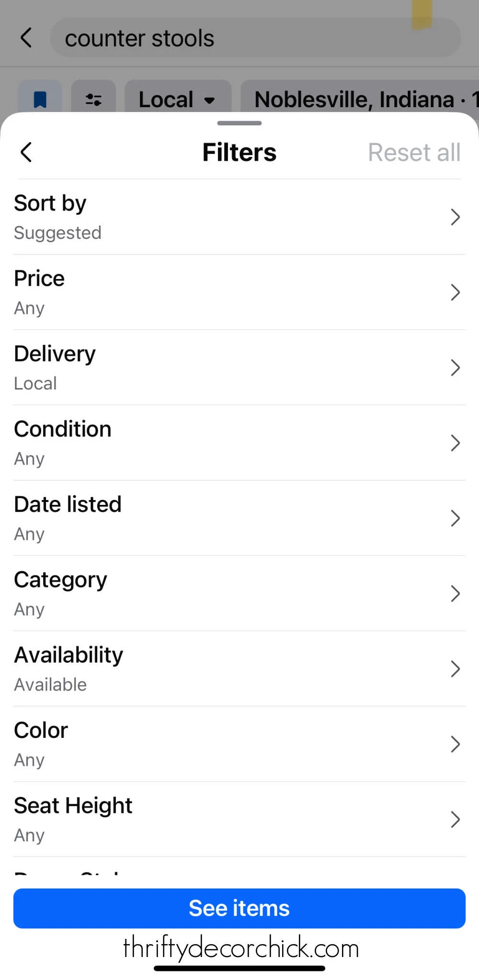Tap the sheet drag handle bar
The width and height of the screenshot is (479, 980).
(x=239, y=123)
